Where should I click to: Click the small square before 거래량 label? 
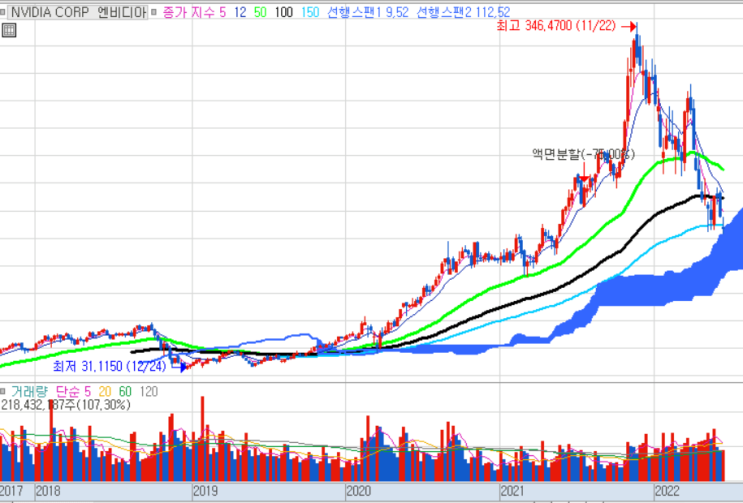point(3,392)
